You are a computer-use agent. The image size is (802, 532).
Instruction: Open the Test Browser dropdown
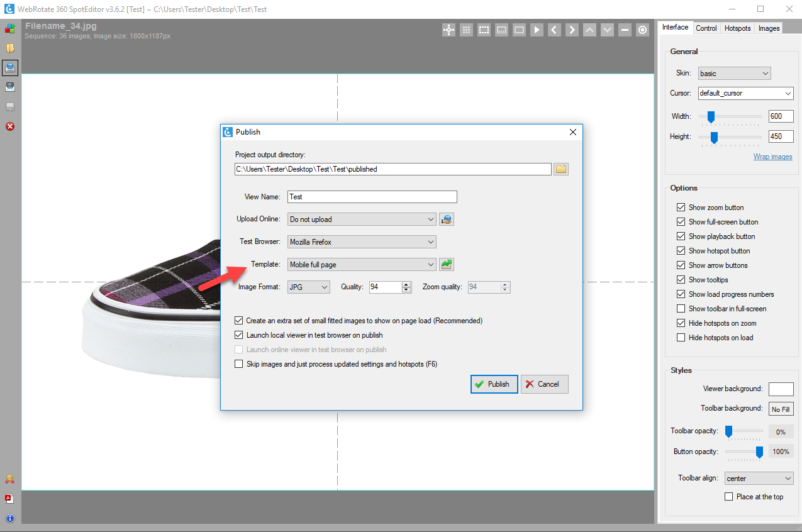point(362,242)
